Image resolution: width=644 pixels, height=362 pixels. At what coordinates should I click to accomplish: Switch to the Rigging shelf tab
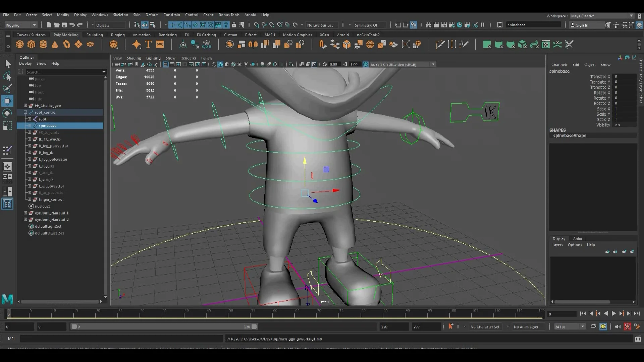point(118,35)
